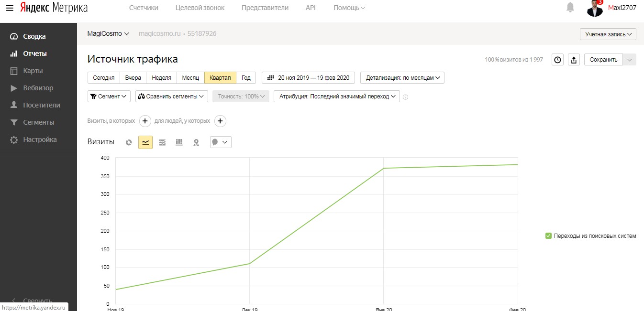Image resolution: width=644 pixels, height=311 pixels.
Task: Expand Детализация: по месяцам dropdown
Action: 402,78
